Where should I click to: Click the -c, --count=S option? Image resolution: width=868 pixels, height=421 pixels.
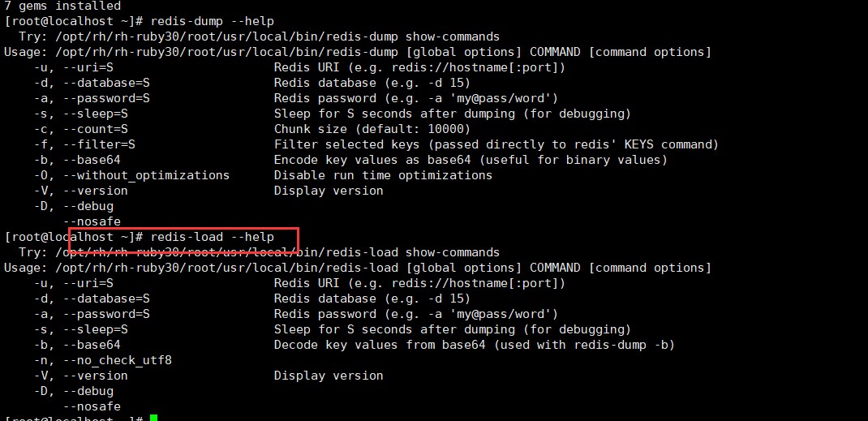pos(81,129)
